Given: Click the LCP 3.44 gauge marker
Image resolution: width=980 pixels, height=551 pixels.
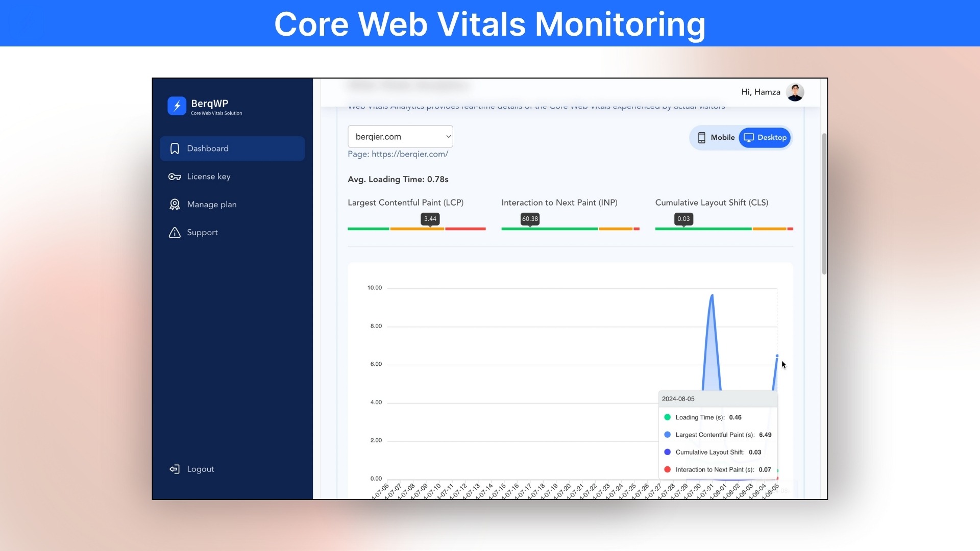Looking at the screenshot, I should pos(430,219).
